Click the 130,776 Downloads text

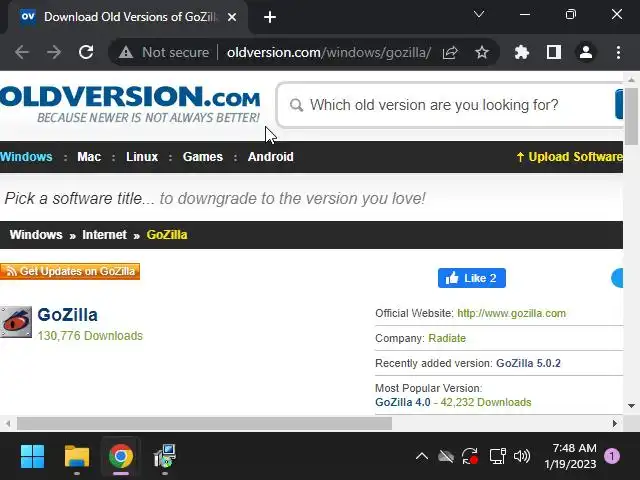point(90,336)
